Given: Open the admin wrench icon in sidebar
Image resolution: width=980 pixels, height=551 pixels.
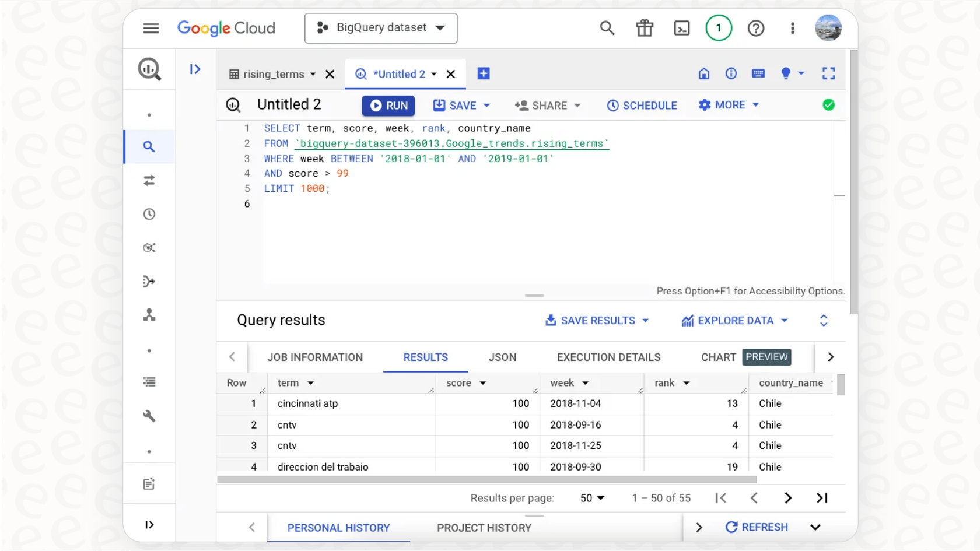Looking at the screenshot, I should 149,416.
